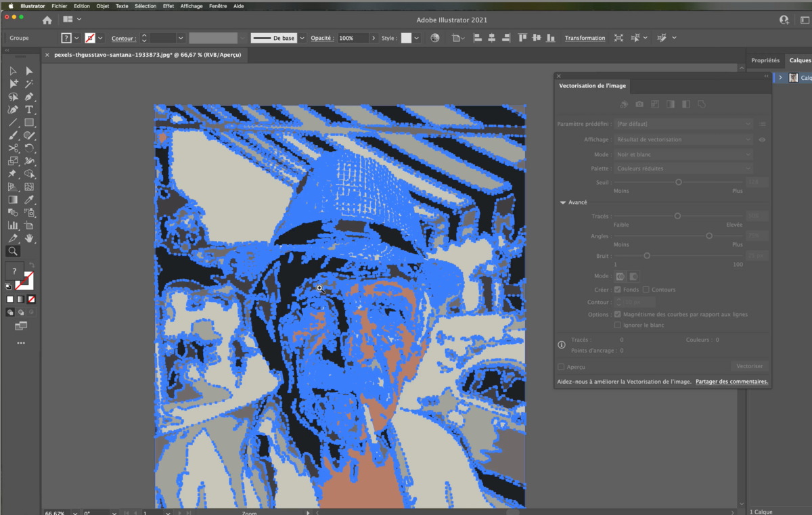Click the Isolate Selected Object icon
Image resolution: width=812 pixels, height=515 pixels.
click(x=618, y=38)
